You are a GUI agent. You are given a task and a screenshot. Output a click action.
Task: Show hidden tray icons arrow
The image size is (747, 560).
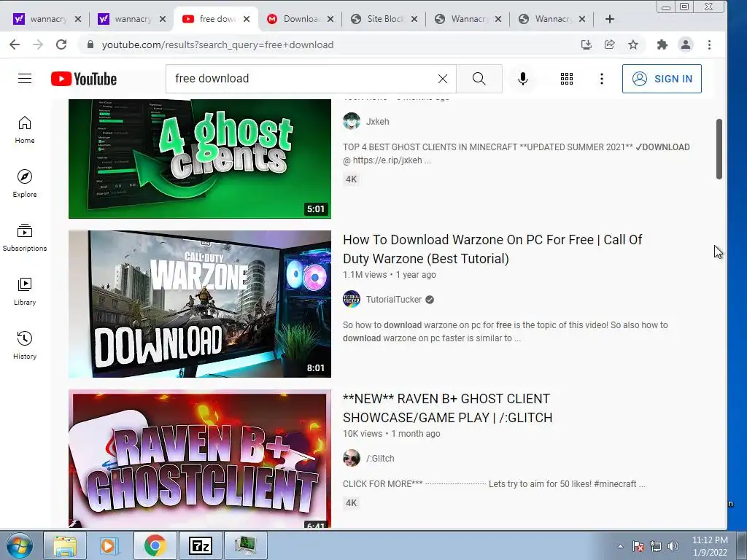620,546
